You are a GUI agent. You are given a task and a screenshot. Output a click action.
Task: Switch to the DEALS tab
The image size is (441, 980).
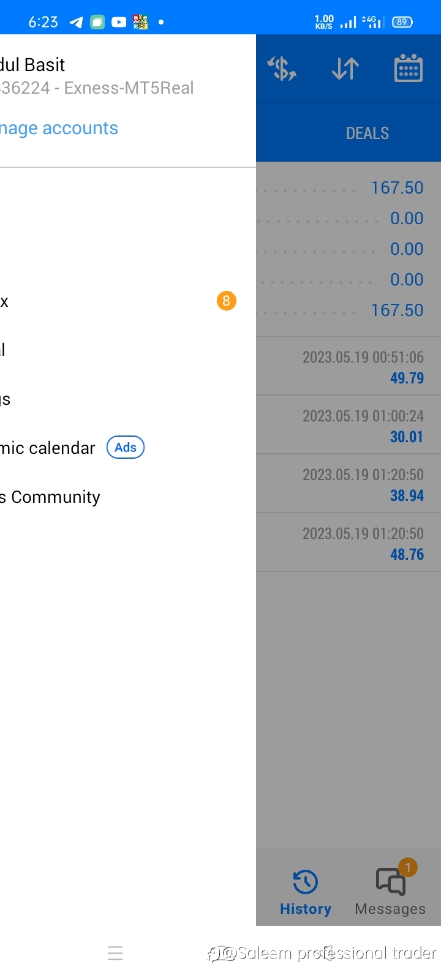[367, 133]
